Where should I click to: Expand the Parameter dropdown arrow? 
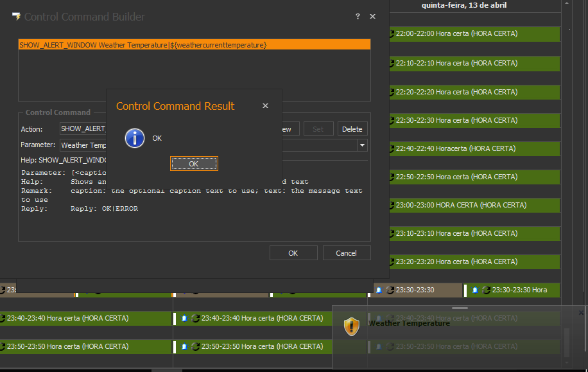(x=362, y=146)
